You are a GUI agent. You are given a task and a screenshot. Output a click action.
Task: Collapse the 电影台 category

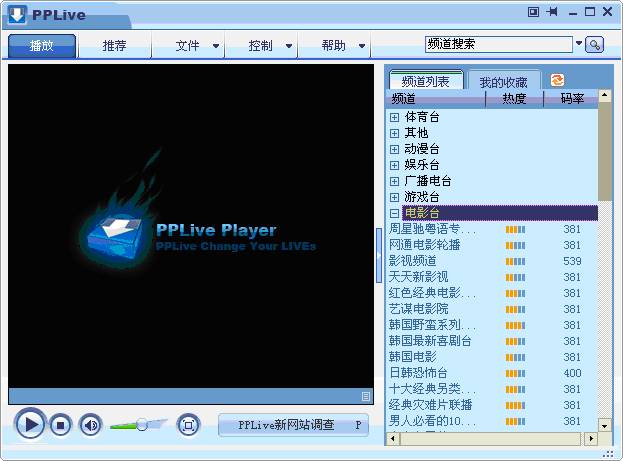[394, 213]
